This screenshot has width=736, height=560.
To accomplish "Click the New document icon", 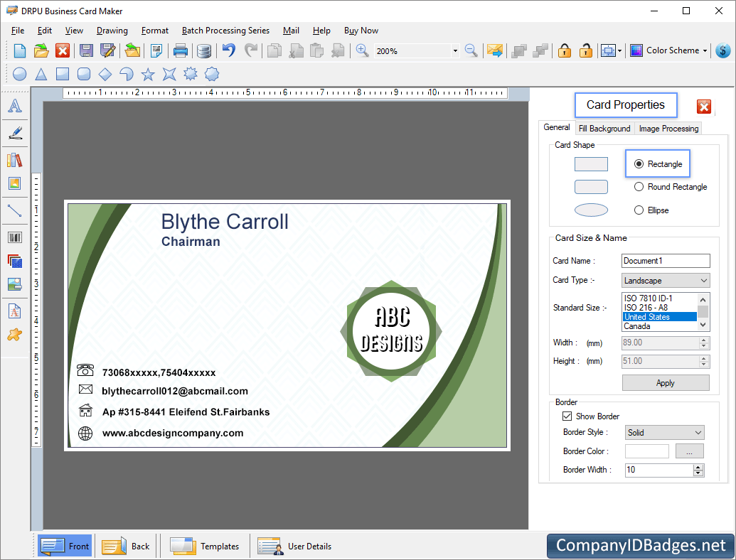I will point(20,50).
